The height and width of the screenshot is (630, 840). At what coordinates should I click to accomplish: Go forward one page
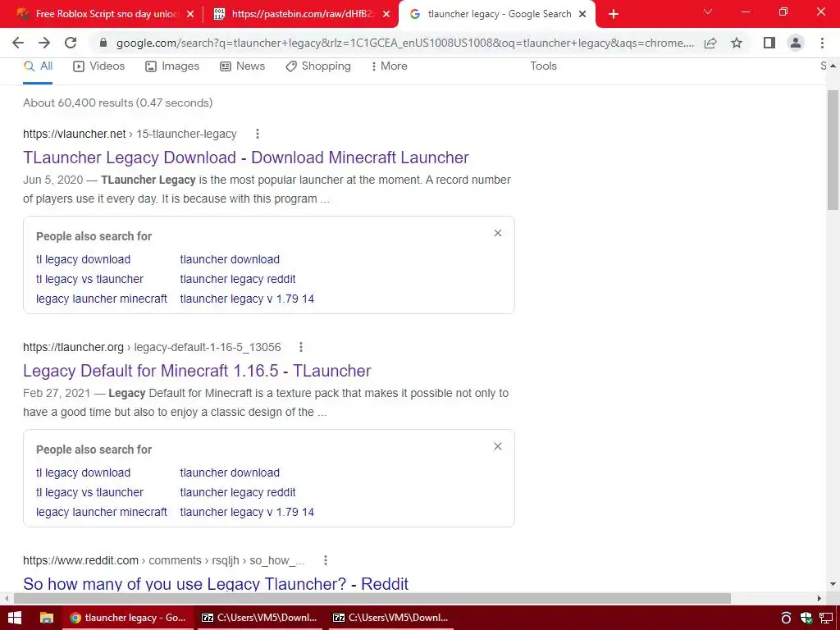click(44, 43)
